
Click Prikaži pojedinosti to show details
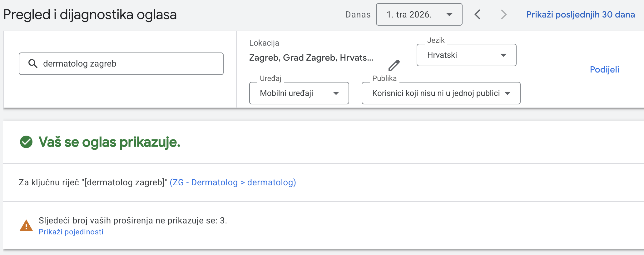(x=71, y=232)
